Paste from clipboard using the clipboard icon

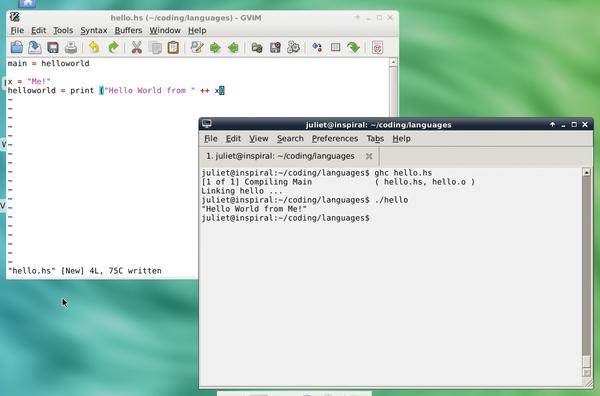pyautogui.click(x=173, y=47)
